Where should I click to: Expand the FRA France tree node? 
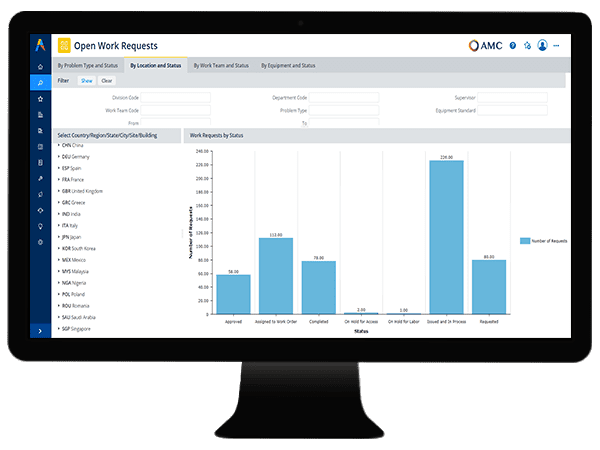pos(59,179)
